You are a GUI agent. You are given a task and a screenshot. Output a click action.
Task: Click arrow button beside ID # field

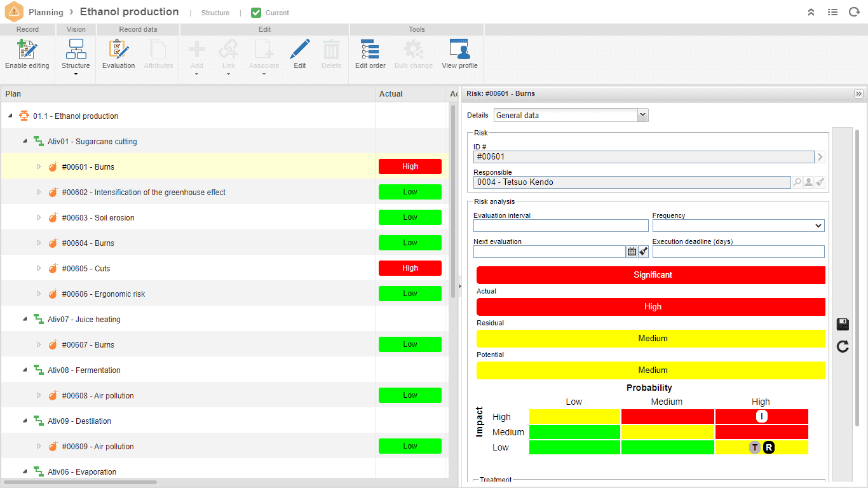(x=820, y=157)
